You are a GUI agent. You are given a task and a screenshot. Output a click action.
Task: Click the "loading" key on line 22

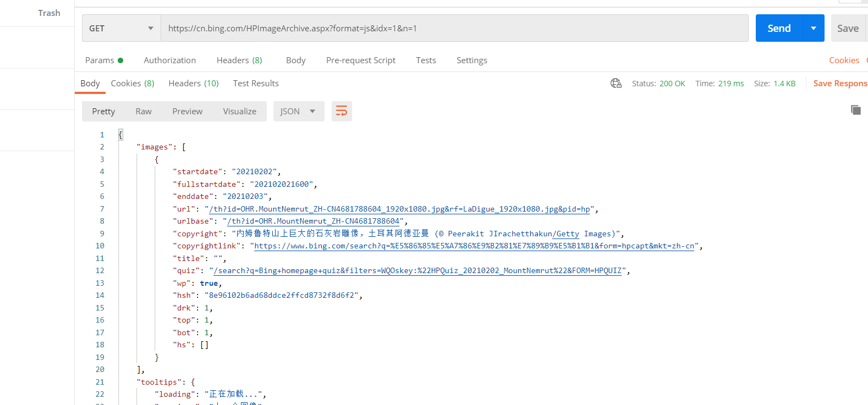[x=175, y=395]
